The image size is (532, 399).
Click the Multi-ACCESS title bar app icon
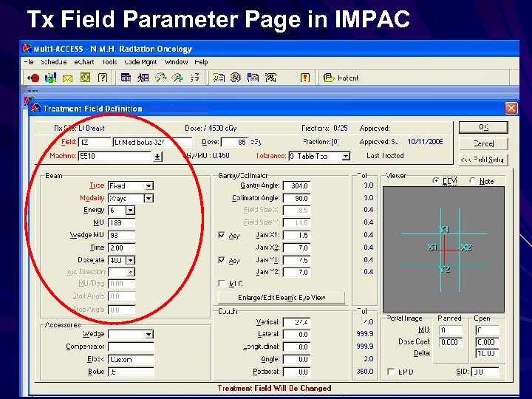click(27, 49)
